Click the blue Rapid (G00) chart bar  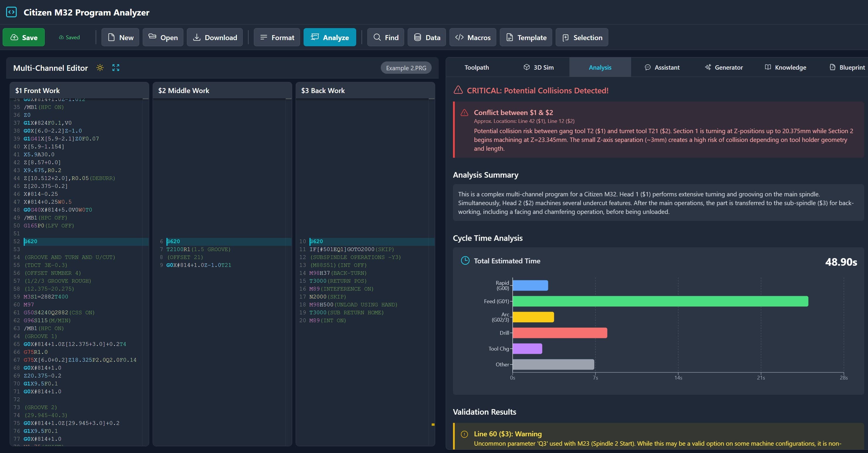point(530,286)
